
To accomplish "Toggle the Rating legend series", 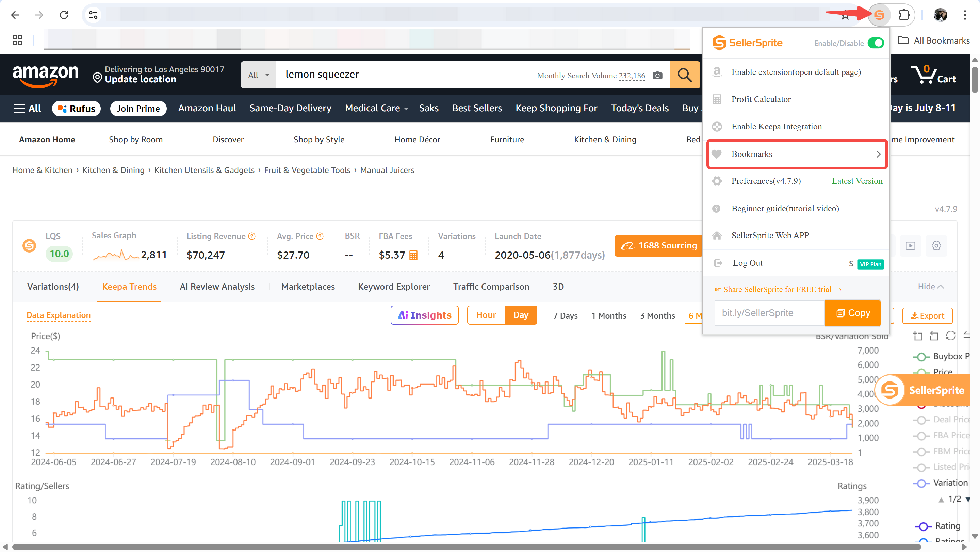I will [938, 526].
